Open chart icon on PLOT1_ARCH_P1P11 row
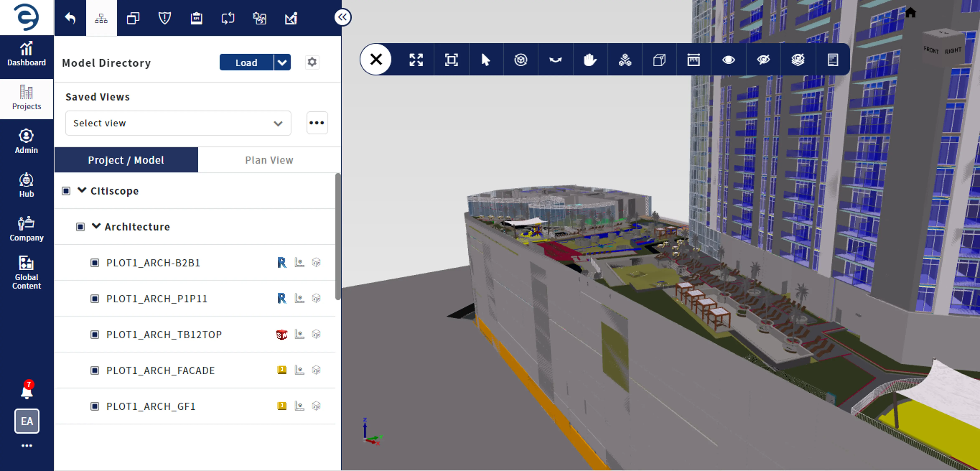This screenshot has height=471, width=980. pyautogui.click(x=299, y=298)
